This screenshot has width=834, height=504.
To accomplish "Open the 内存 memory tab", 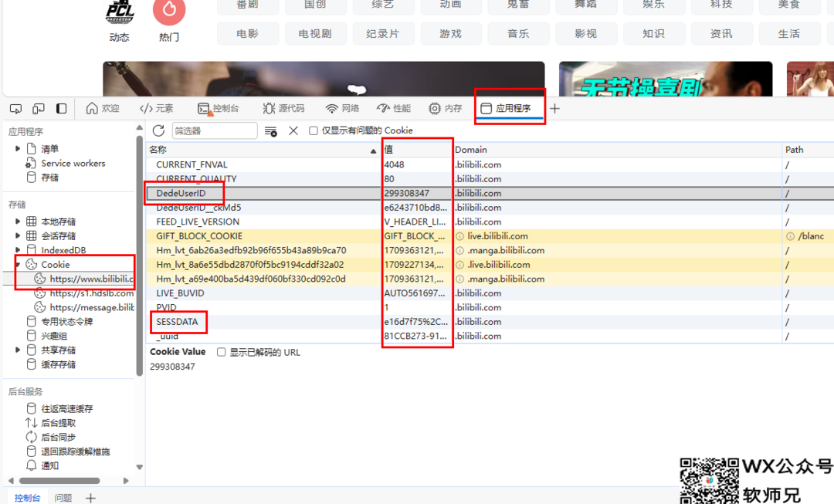I will [x=446, y=109].
